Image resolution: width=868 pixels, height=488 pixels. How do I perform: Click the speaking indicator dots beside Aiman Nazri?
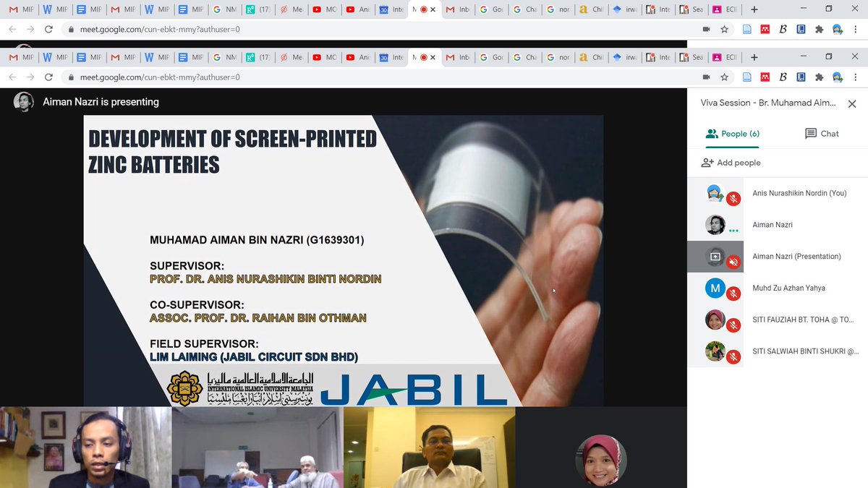click(733, 231)
